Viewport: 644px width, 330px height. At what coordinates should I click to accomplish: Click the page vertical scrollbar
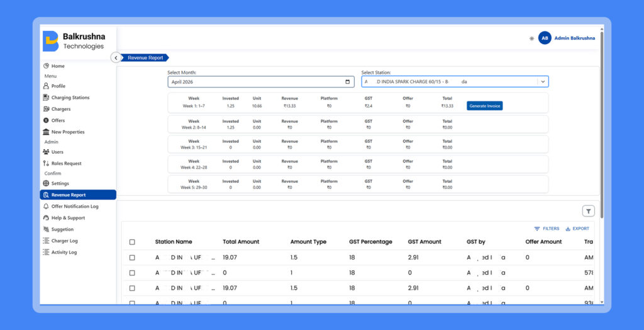(602, 123)
